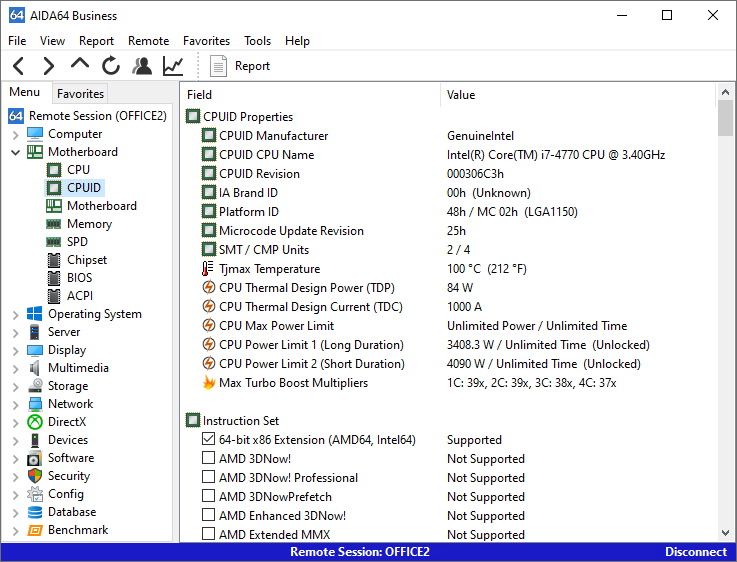Open the Report menu in menu bar
Viewport: 737px width, 562px height.
(x=96, y=41)
